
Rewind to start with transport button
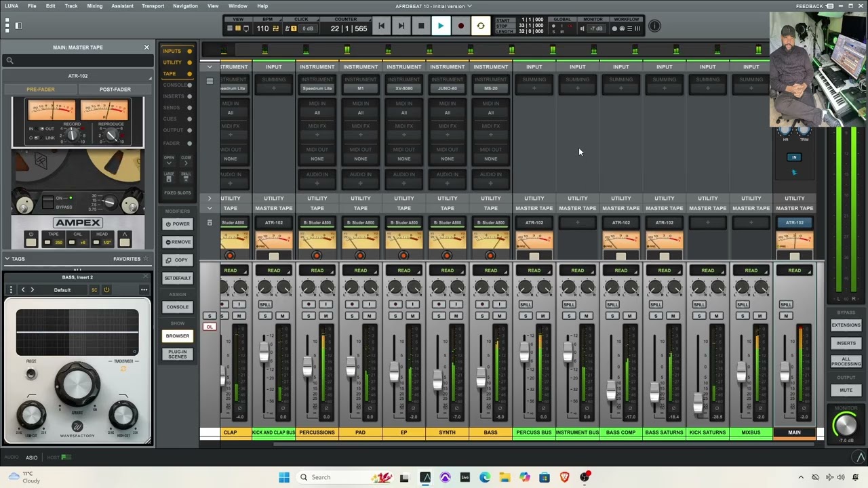point(381,26)
